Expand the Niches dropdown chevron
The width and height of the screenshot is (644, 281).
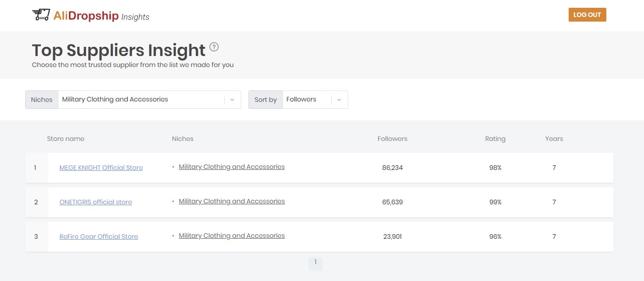pyautogui.click(x=232, y=100)
